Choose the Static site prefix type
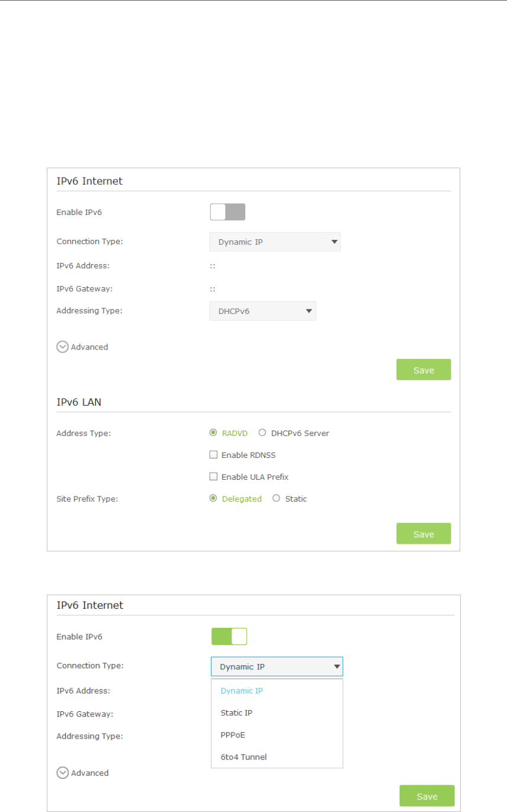Screen dimensions: 507x812 pos(276,499)
